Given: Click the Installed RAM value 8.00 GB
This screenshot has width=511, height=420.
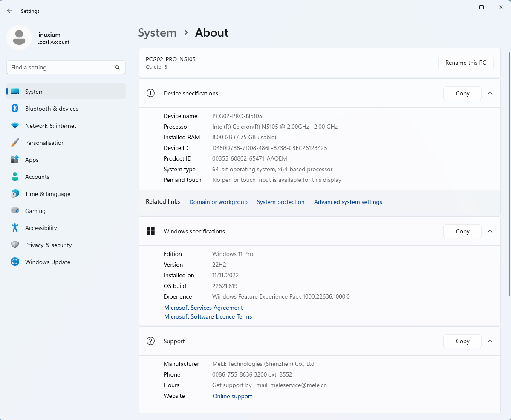Looking at the screenshot, I should (244, 137).
